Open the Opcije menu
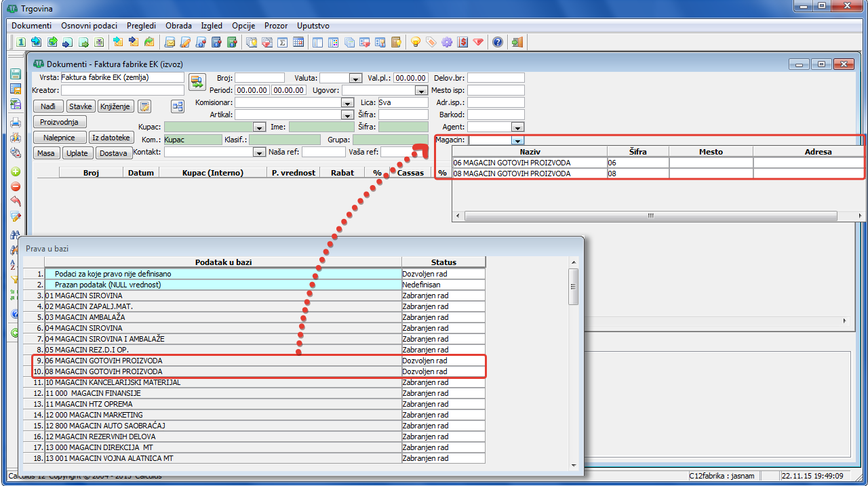The width and height of the screenshot is (868, 486). pyautogui.click(x=243, y=25)
